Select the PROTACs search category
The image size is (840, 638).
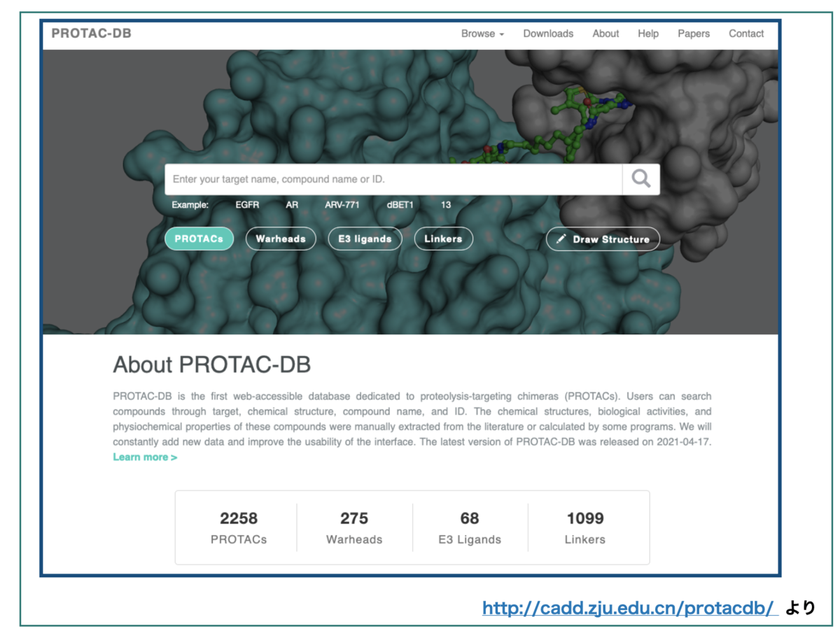[199, 239]
